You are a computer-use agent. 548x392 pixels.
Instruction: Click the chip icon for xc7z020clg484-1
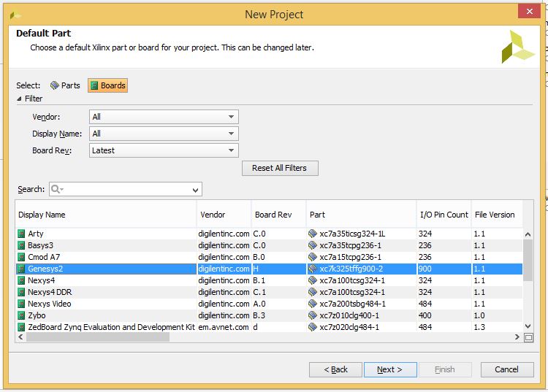point(313,327)
